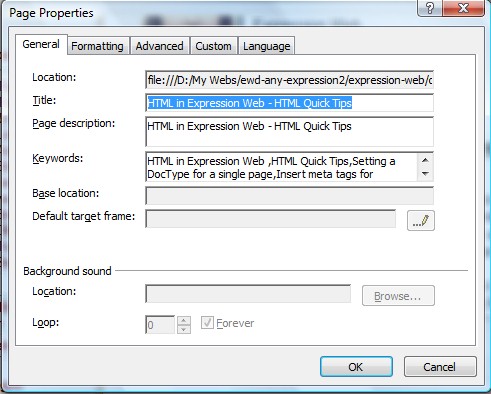Close the Page Properties dialog
This screenshot has width=491, height=394.
pyautogui.click(x=463, y=8)
